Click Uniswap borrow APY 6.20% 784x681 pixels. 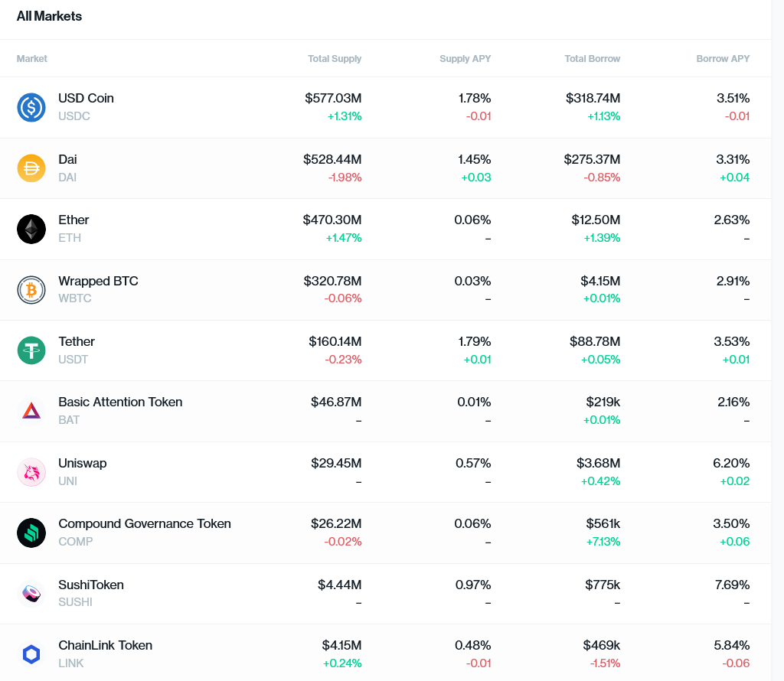731,463
